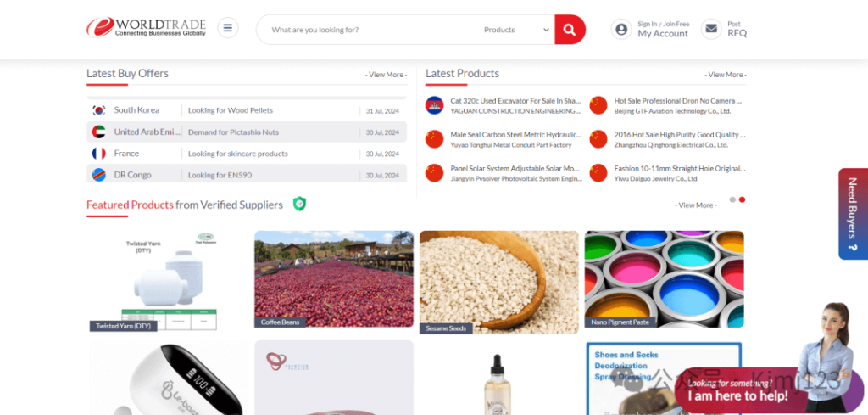Click the Post RFQ envelope icon
The height and width of the screenshot is (415, 868).
click(711, 29)
